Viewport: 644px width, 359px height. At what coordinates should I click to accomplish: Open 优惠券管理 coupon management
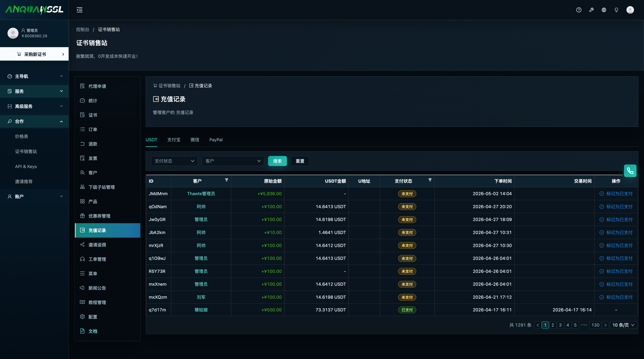107,216
